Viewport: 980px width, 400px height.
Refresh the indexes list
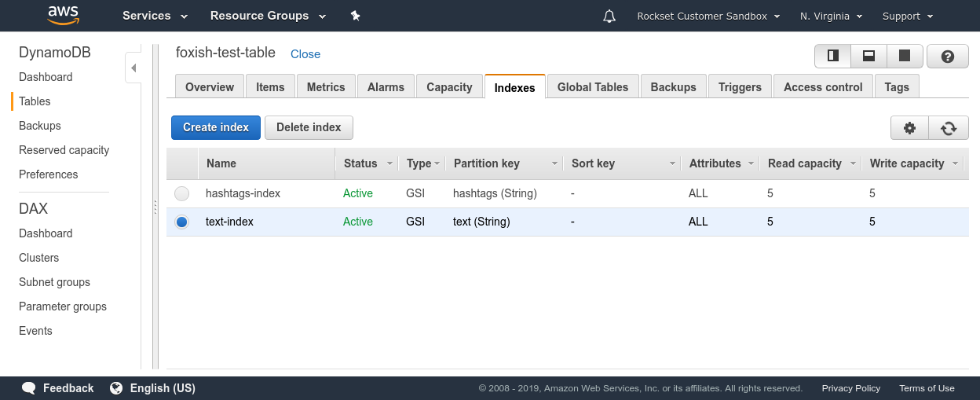point(949,128)
